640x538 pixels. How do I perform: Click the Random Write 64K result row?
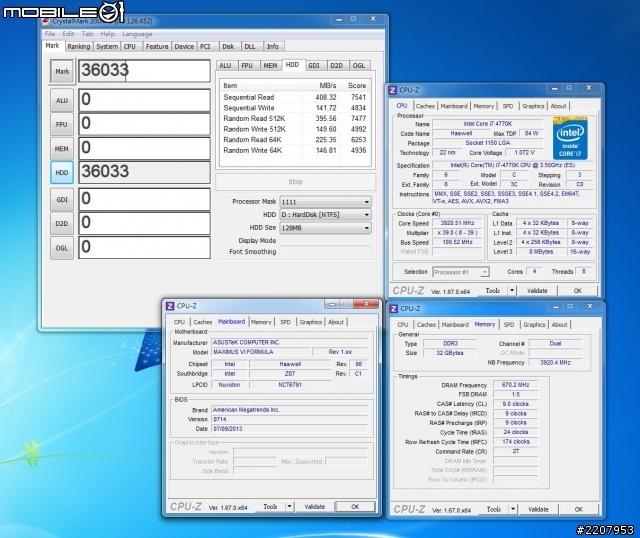(x=295, y=150)
